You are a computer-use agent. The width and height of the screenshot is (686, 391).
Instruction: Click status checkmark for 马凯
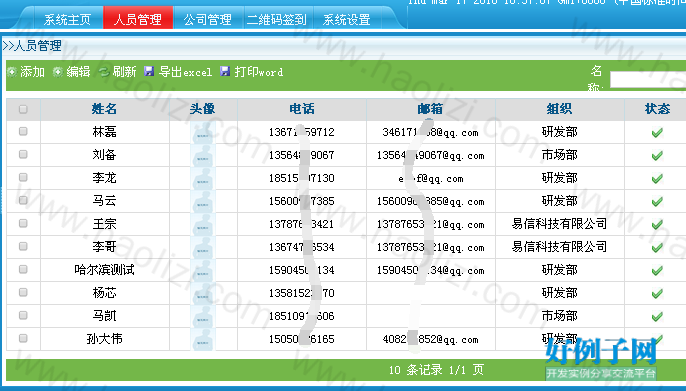[657, 316]
